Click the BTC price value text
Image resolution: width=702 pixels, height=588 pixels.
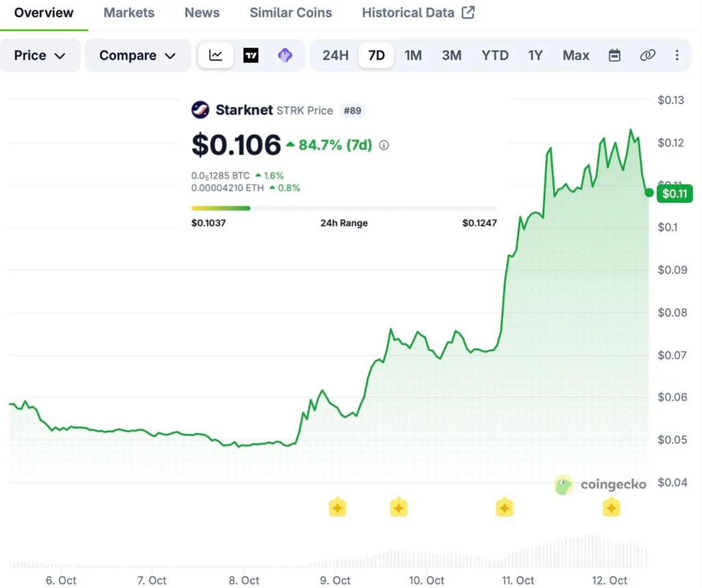(220, 176)
